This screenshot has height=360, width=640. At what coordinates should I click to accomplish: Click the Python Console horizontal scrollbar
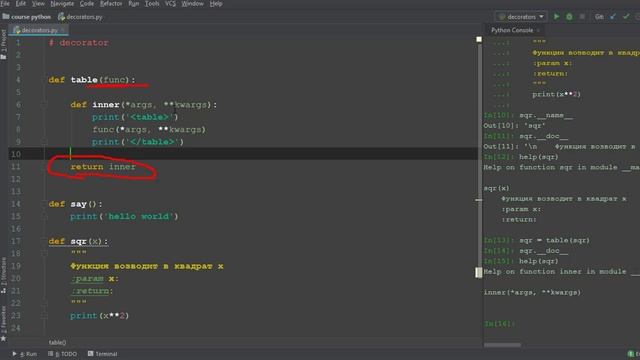(502, 345)
